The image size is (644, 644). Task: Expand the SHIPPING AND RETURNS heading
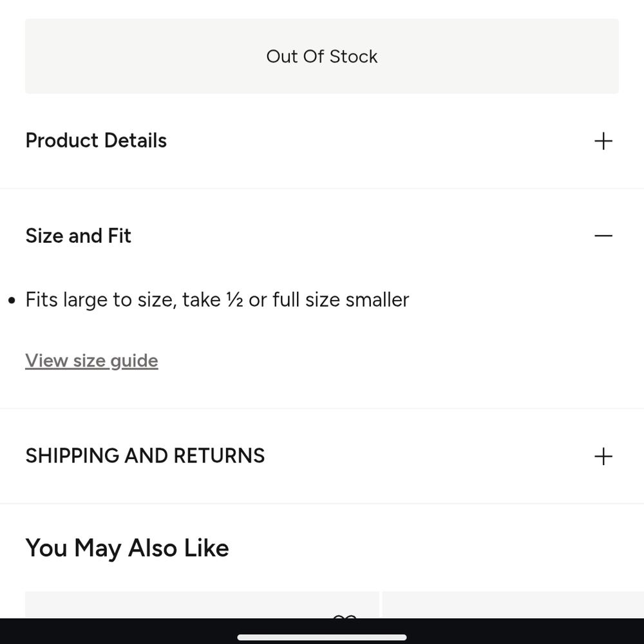tap(145, 456)
